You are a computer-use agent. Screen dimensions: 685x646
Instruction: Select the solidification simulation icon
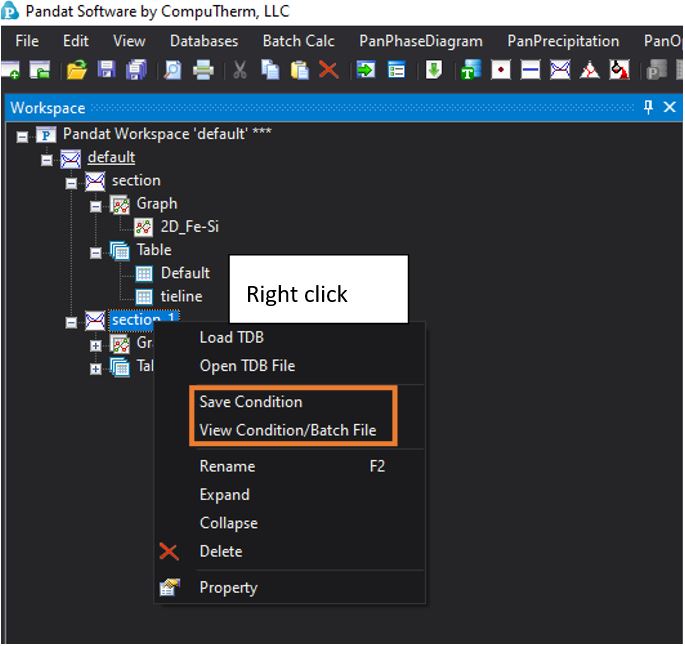[x=619, y=70]
